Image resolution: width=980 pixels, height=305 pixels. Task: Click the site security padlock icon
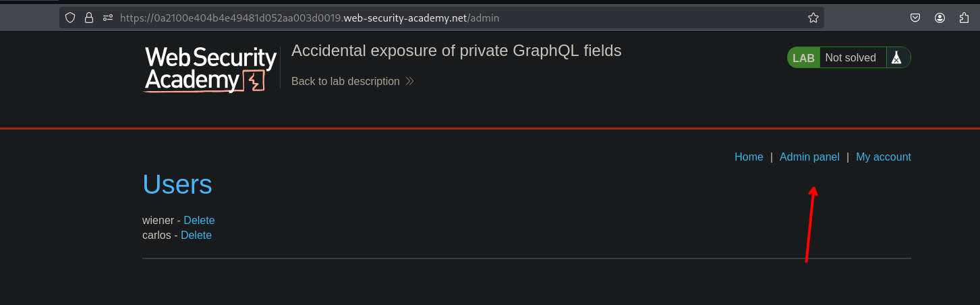pyautogui.click(x=88, y=18)
